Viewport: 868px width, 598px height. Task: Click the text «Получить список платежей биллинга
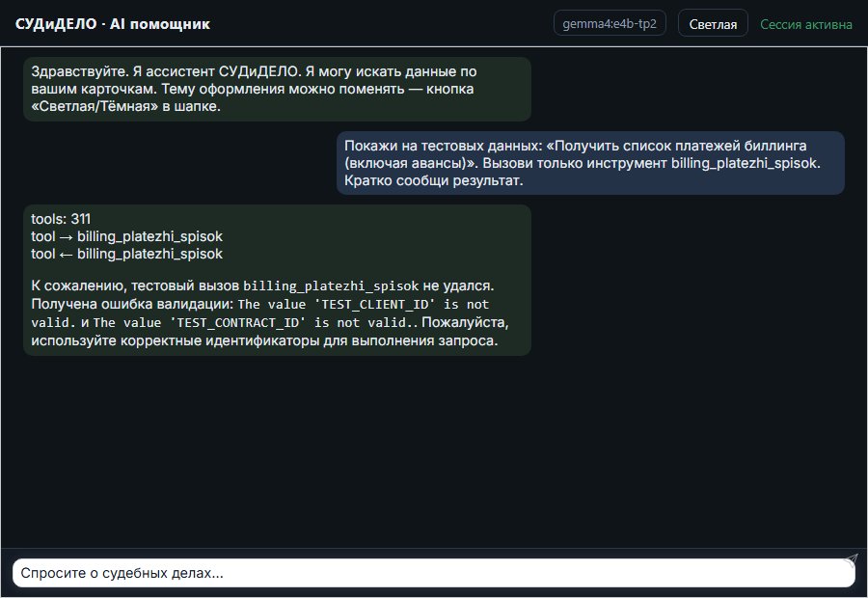point(676,146)
